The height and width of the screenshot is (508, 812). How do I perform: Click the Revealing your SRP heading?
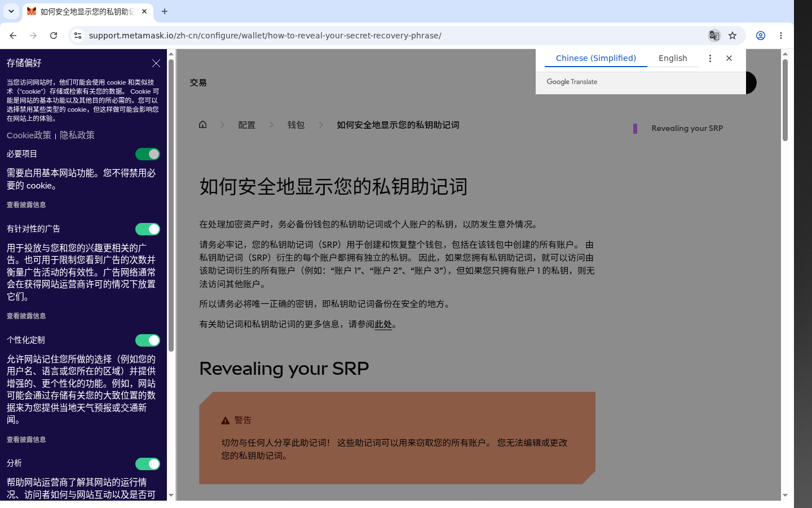point(284,369)
